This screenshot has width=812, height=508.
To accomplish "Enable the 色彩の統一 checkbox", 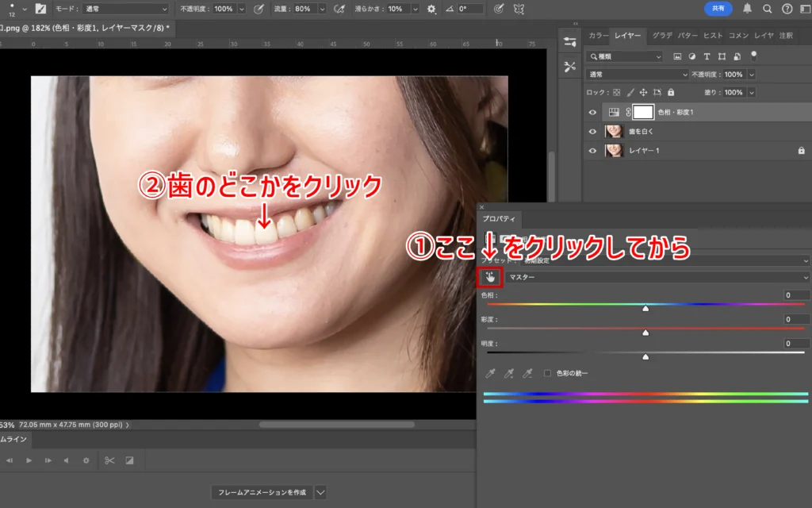I will point(547,373).
